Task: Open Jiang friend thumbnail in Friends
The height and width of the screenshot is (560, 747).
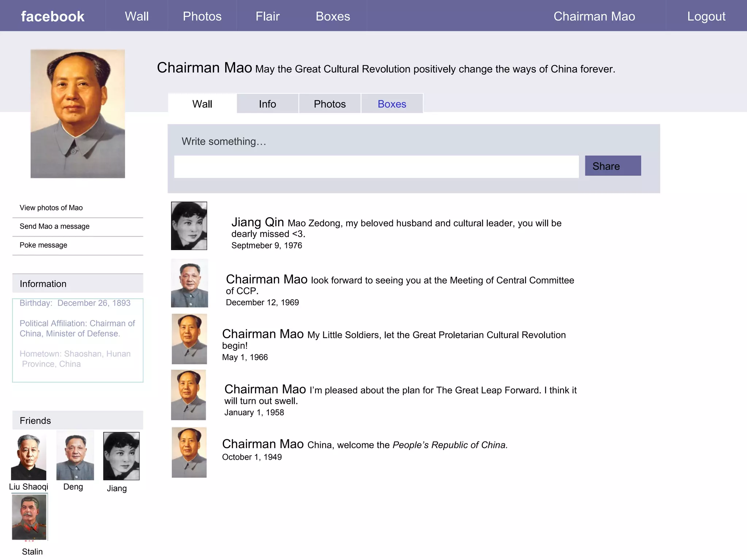Action: pyautogui.click(x=121, y=456)
